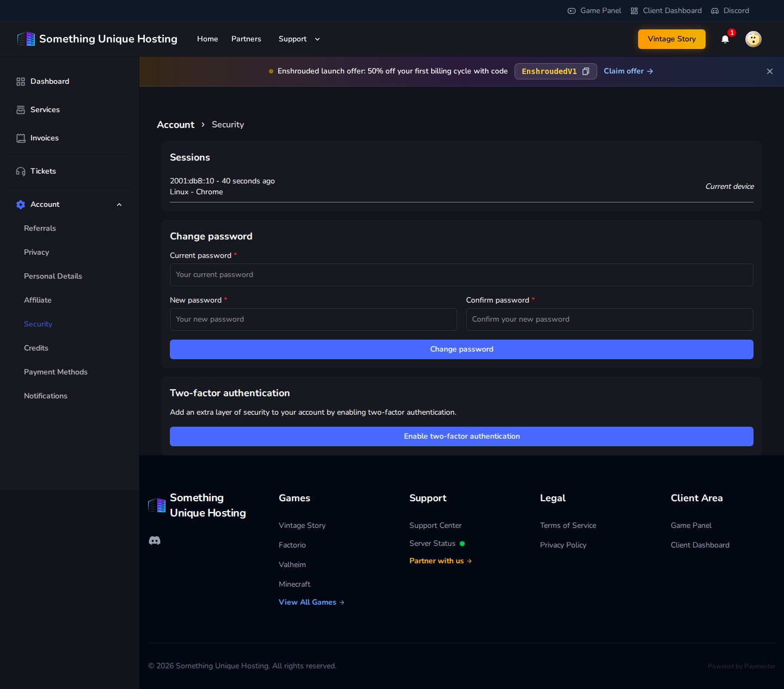Click the green Server Status indicator dot
Viewport: 784px width, 689px height.
click(462, 544)
